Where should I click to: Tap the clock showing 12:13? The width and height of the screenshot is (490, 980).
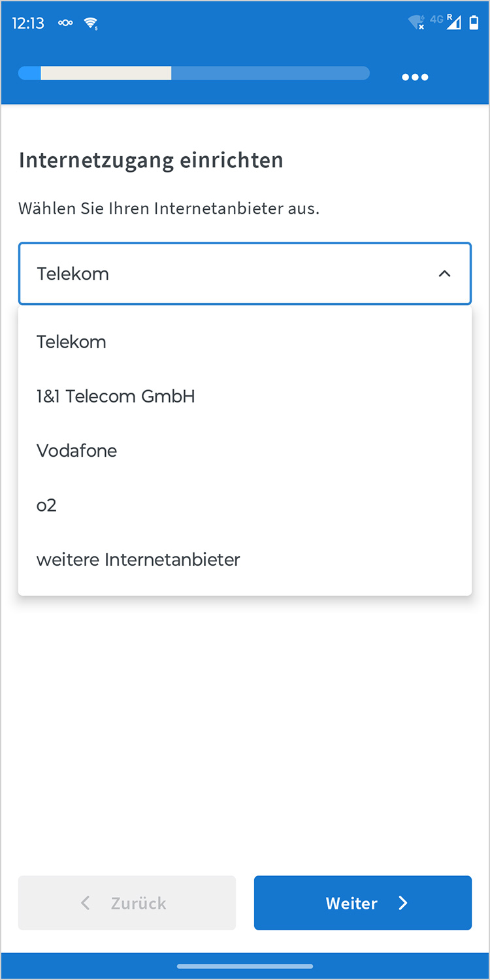tap(28, 24)
